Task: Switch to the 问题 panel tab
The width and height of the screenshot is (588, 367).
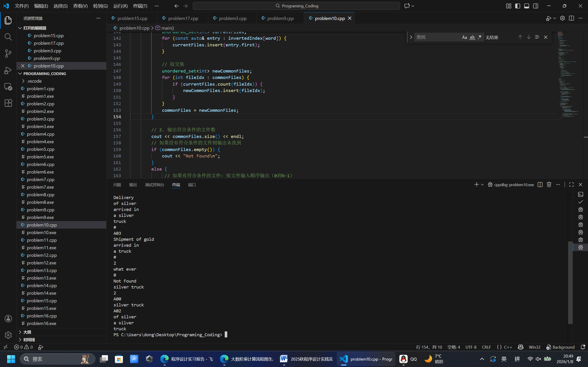Action: [117, 185]
